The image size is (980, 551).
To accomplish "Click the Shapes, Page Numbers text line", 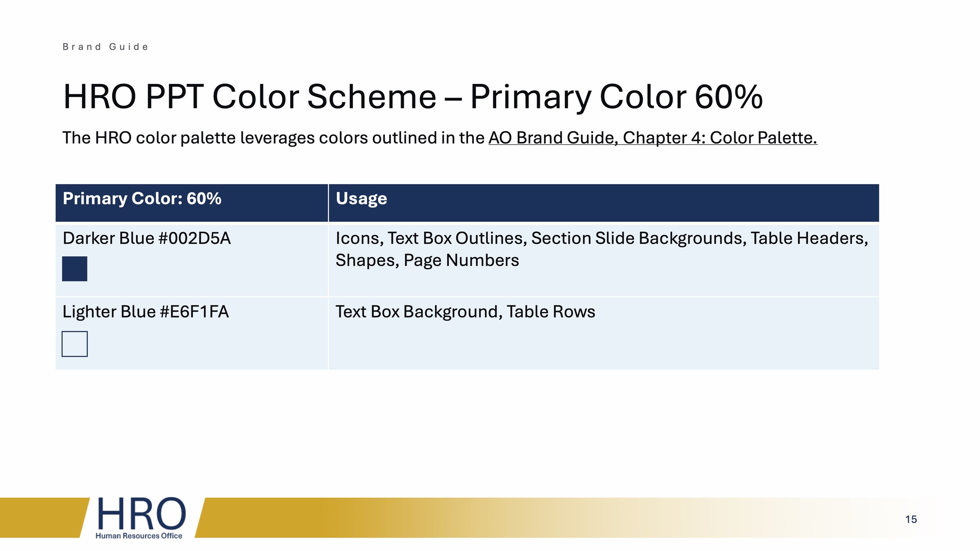I will point(427,261).
